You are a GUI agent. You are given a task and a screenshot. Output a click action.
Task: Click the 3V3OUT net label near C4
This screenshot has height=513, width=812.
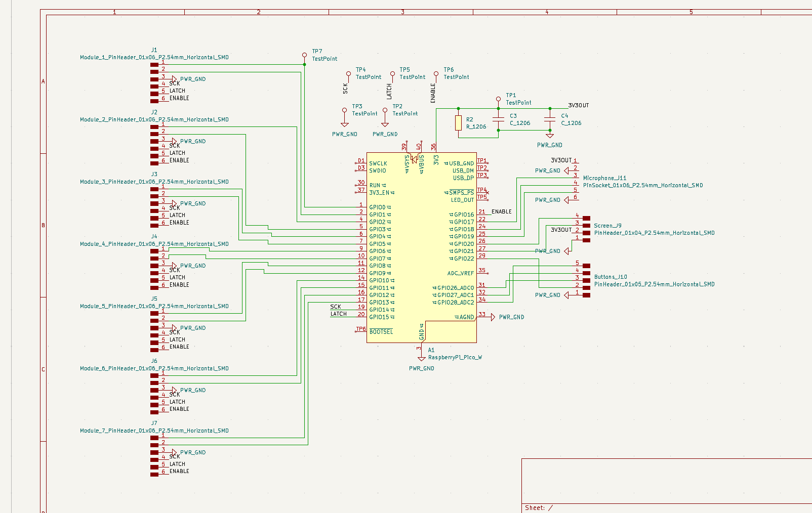579,106
